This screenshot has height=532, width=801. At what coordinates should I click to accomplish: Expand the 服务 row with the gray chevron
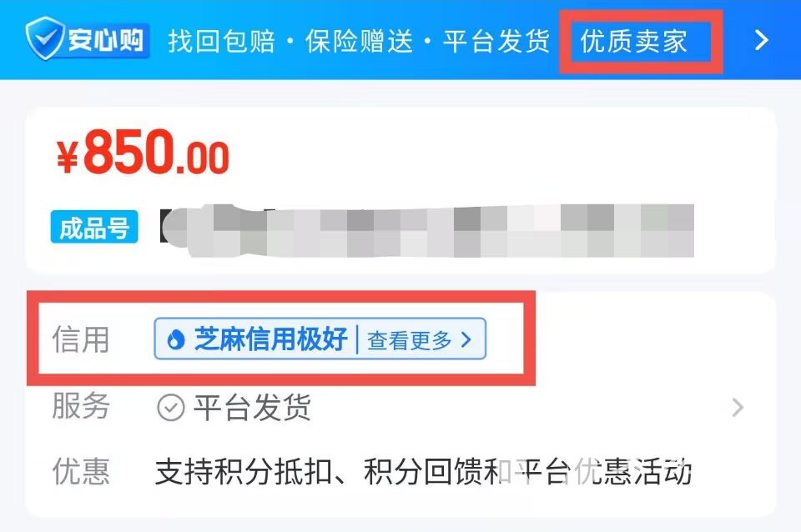click(x=737, y=408)
